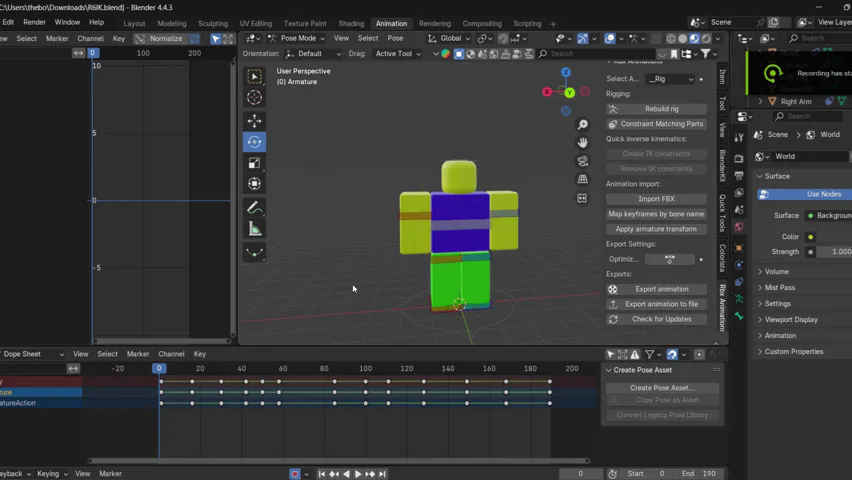Image resolution: width=852 pixels, height=480 pixels.
Task: Enable material preview viewport shading
Action: (x=694, y=39)
